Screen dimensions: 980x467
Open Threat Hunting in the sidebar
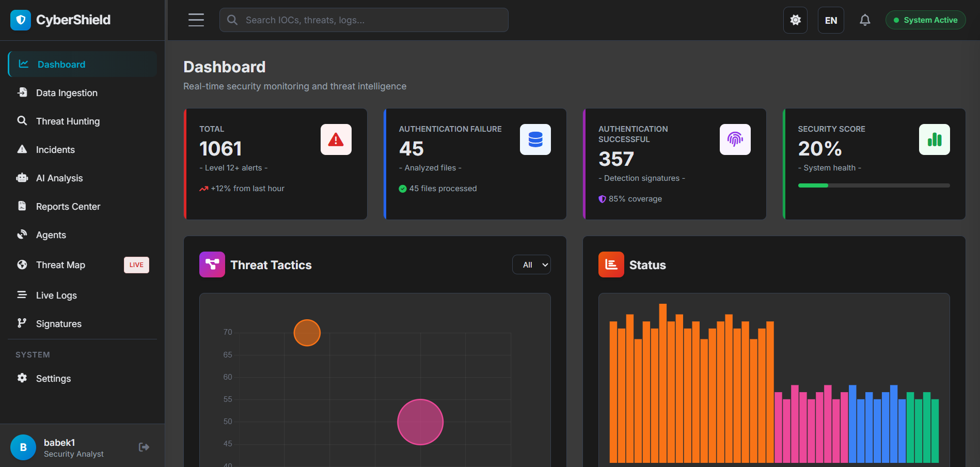[x=68, y=121]
